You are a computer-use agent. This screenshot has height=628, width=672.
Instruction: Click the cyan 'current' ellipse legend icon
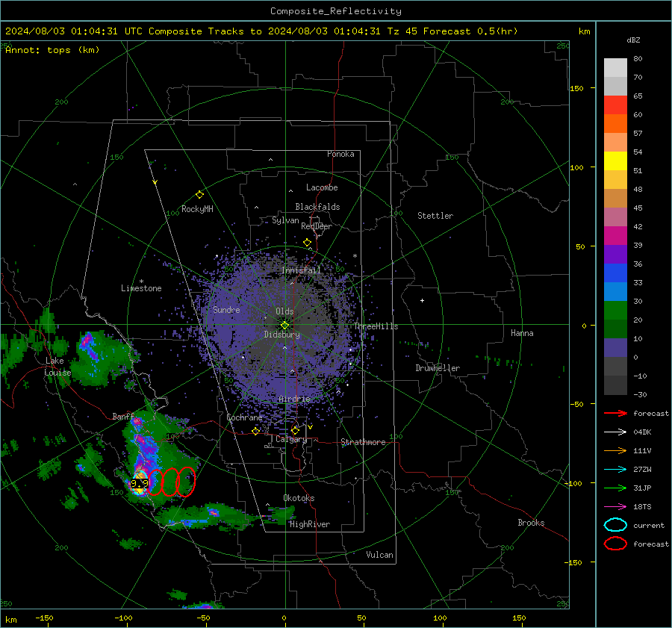pos(615,525)
